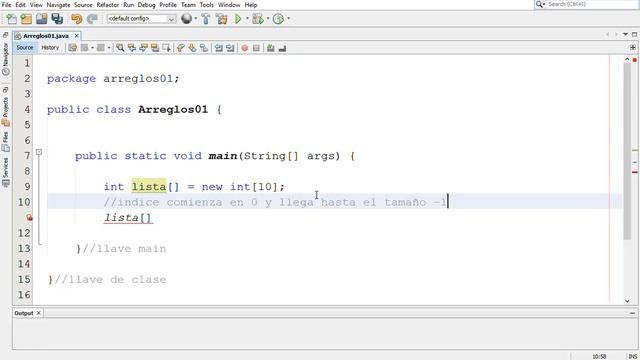Toggle highlight search in editor toolbar
This screenshot has height=360, width=640.
[155, 48]
